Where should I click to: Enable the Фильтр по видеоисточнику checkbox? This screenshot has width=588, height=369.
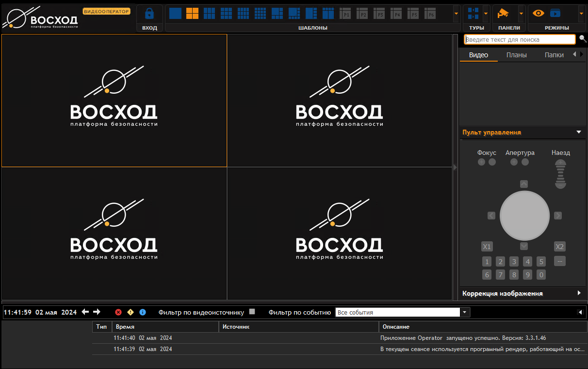pyautogui.click(x=252, y=312)
